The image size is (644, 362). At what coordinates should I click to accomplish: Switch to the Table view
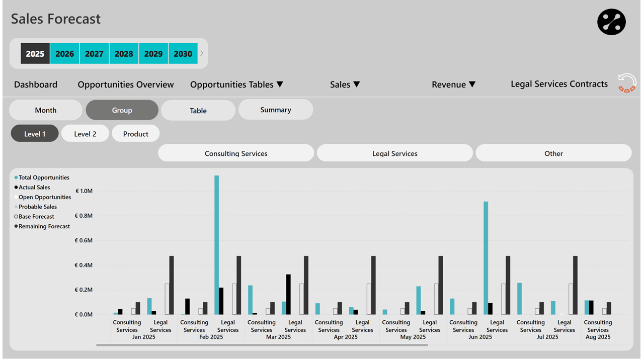tap(198, 110)
